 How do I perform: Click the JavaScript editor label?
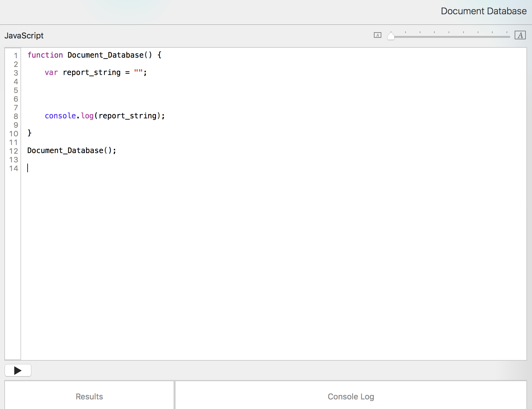(24, 36)
